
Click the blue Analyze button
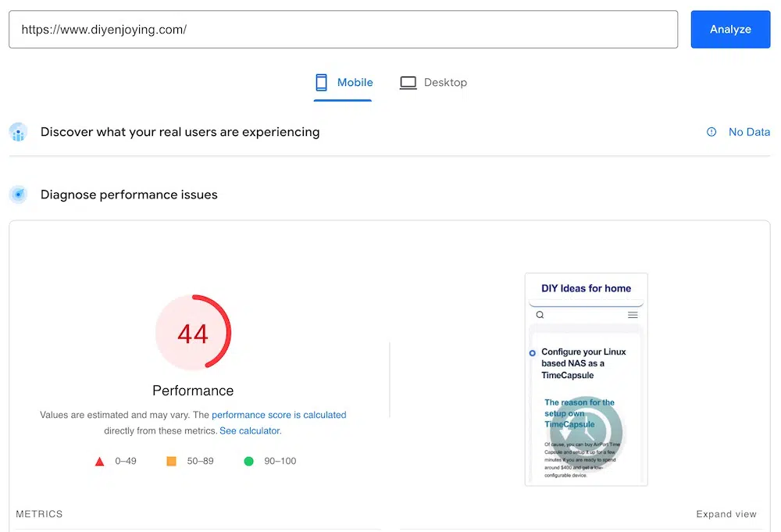click(x=730, y=30)
